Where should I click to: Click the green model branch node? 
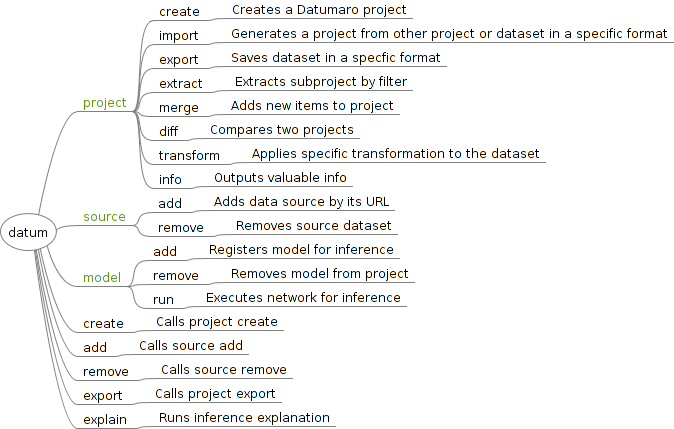102,277
